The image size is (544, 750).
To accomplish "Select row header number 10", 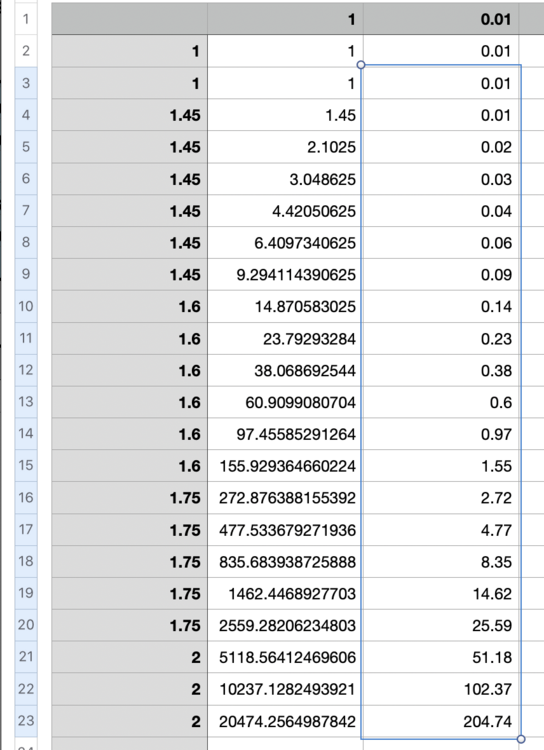I will (x=26, y=306).
